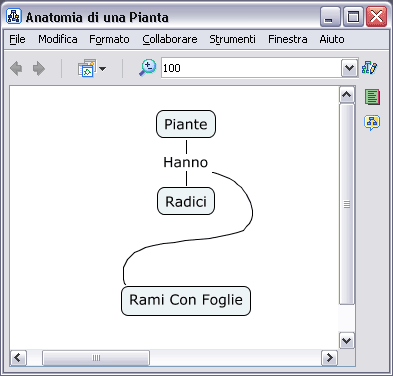
Task: Click the vertical scrollbar up arrow
Action: [x=347, y=95]
